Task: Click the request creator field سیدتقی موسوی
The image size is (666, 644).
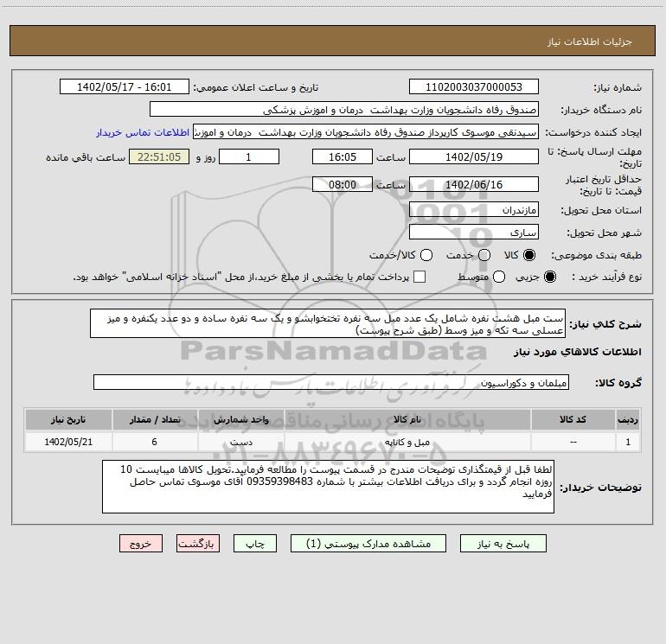Action: pyautogui.click(x=366, y=132)
